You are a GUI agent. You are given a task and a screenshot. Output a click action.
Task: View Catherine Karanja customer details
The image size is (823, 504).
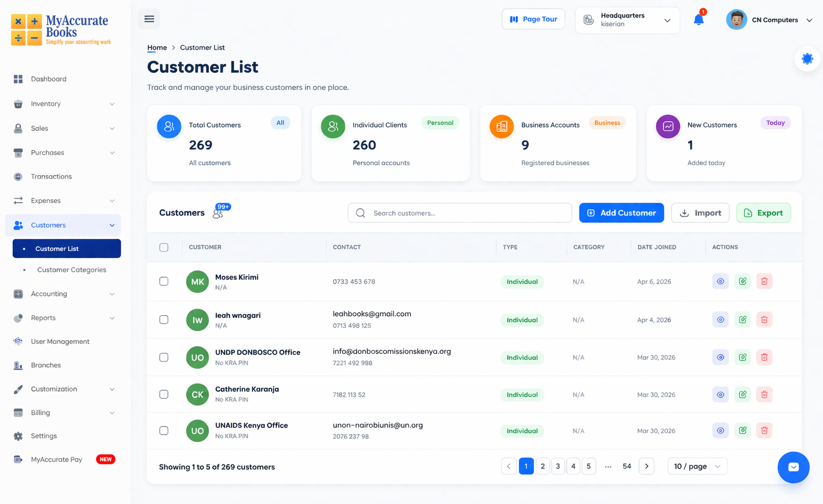click(720, 394)
